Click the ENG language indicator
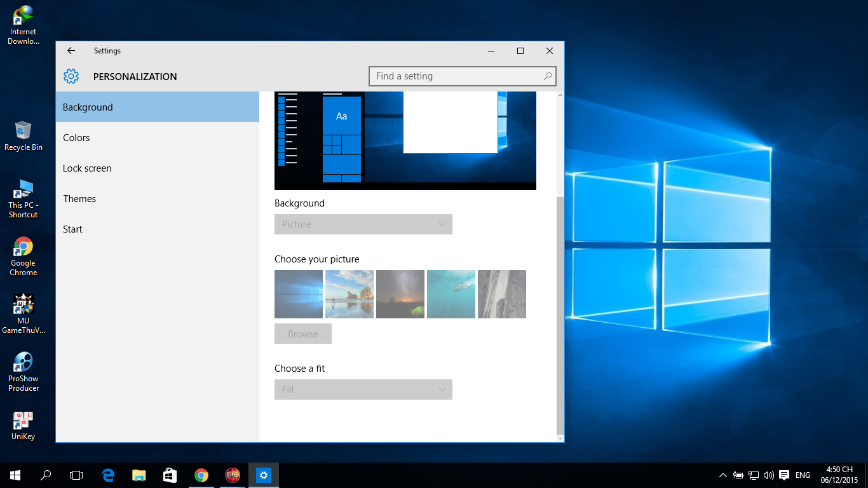The height and width of the screenshot is (488, 868). pyautogui.click(x=803, y=475)
